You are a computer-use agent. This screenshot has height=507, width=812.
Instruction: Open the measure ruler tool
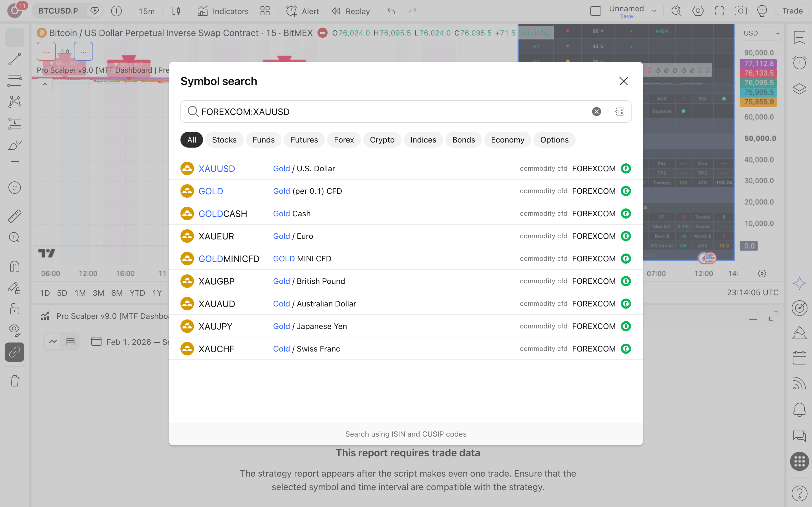[x=15, y=216]
